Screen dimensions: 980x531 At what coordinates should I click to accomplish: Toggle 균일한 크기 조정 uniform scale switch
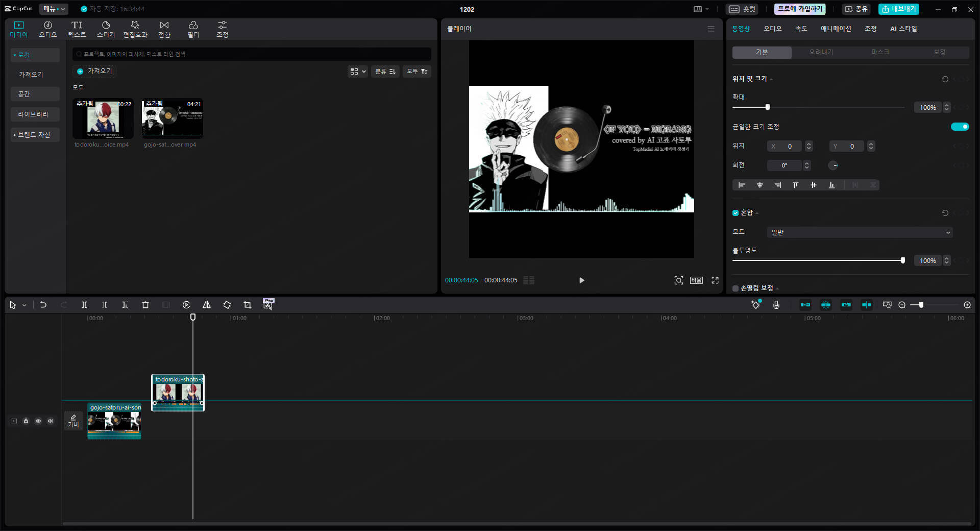click(960, 127)
